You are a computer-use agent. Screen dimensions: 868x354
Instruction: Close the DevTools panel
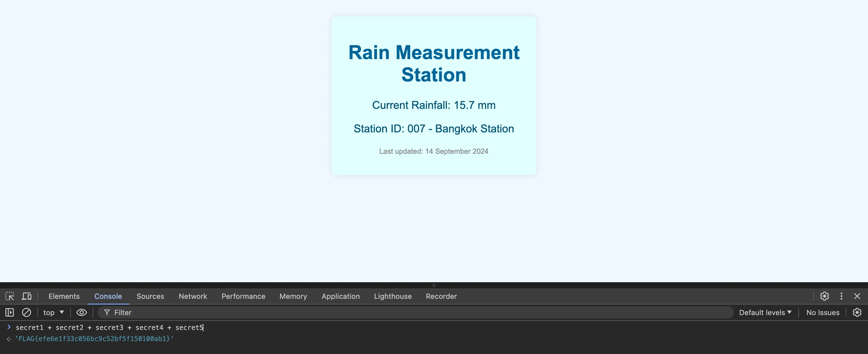(857, 296)
